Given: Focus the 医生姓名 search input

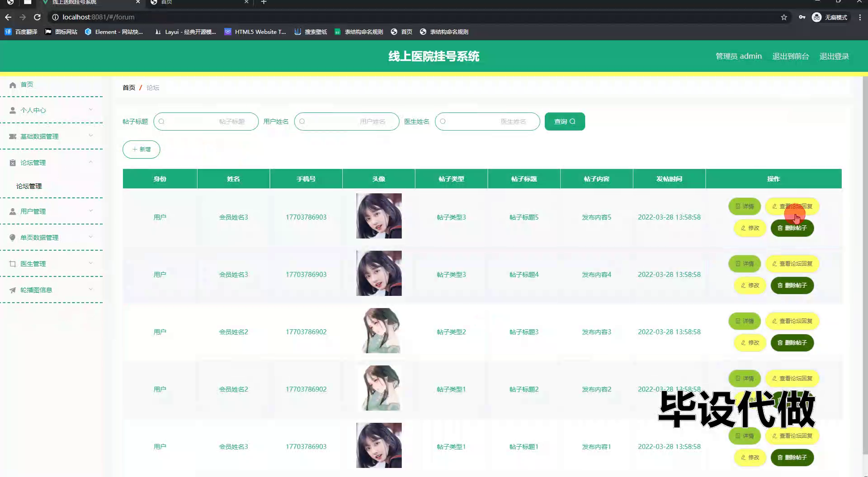Looking at the screenshot, I should pyautogui.click(x=487, y=122).
